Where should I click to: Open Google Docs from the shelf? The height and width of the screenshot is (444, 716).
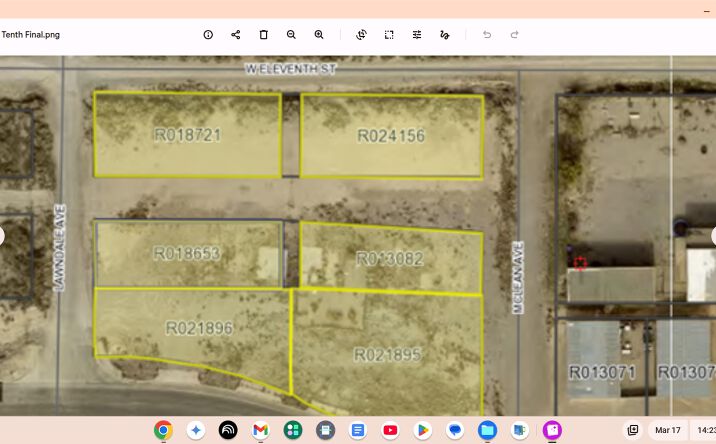358,430
